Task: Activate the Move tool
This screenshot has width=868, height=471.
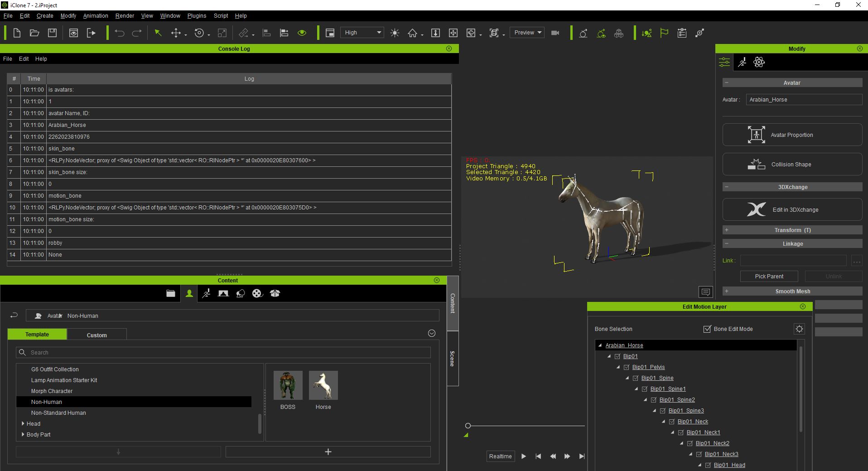Action: 176,33
